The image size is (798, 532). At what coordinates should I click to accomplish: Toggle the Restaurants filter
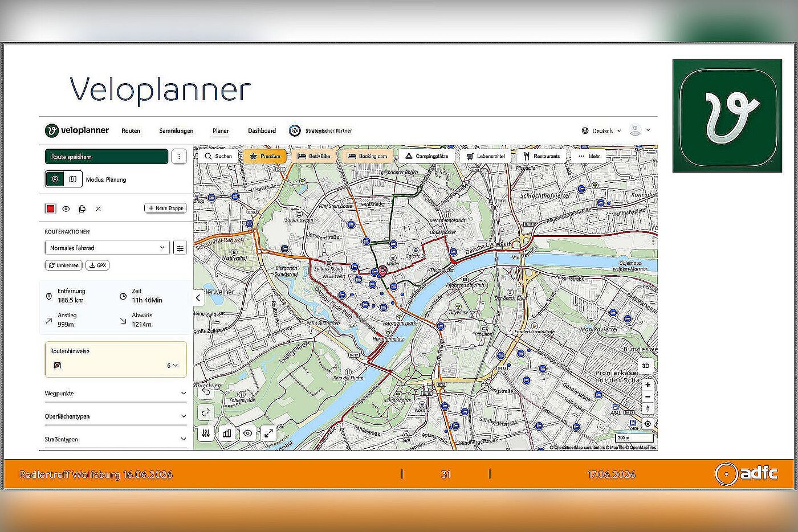point(541,156)
